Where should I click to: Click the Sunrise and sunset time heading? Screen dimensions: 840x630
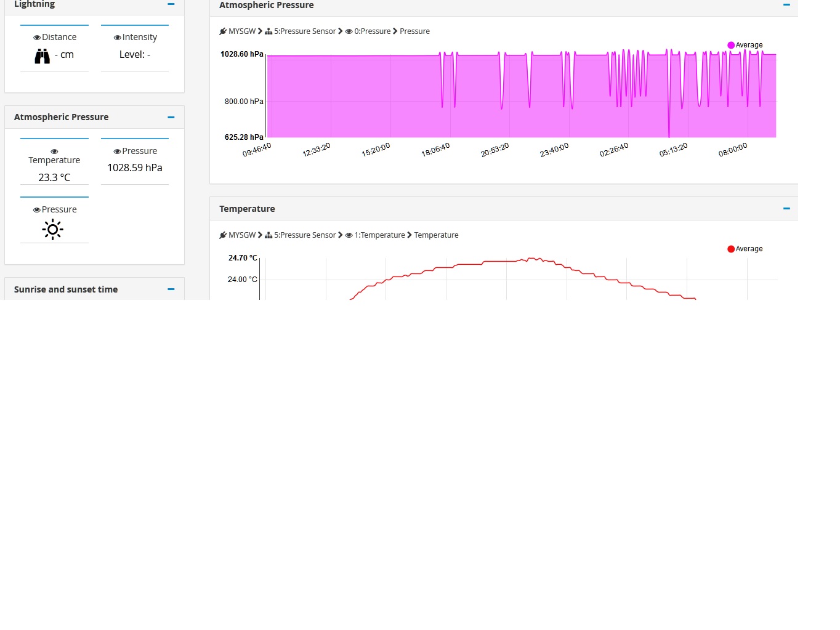click(66, 289)
